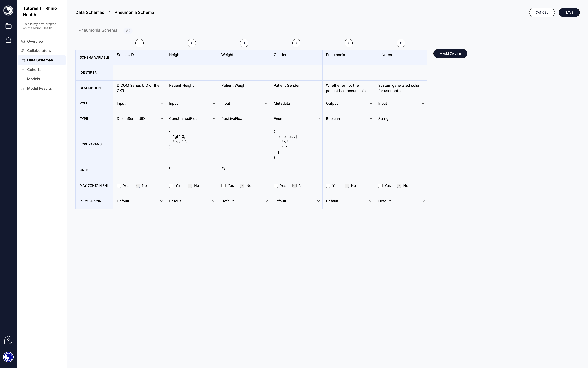This screenshot has height=368, width=588.
Task: Toggle No for __Notes__ may contain PHI
Action: coord(399,186)
